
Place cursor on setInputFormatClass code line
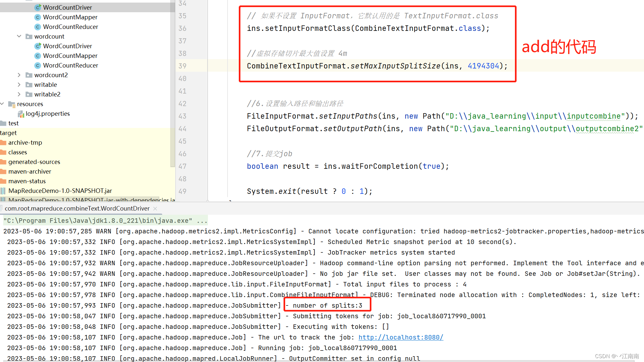tap(368, 28)
